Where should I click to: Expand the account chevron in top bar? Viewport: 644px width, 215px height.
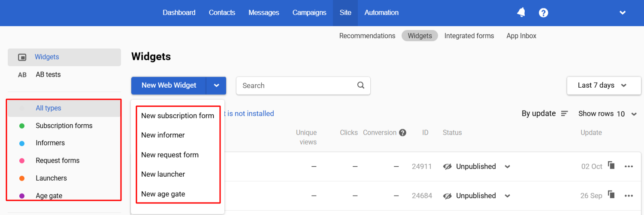pyautogui.click(x=623, y=13)
